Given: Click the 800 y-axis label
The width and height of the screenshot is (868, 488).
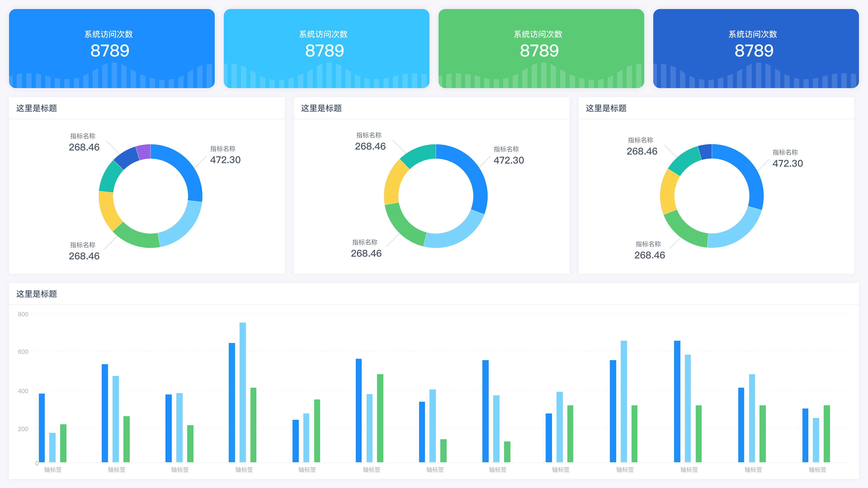Looking at the screenshot, I should [23, 314].
